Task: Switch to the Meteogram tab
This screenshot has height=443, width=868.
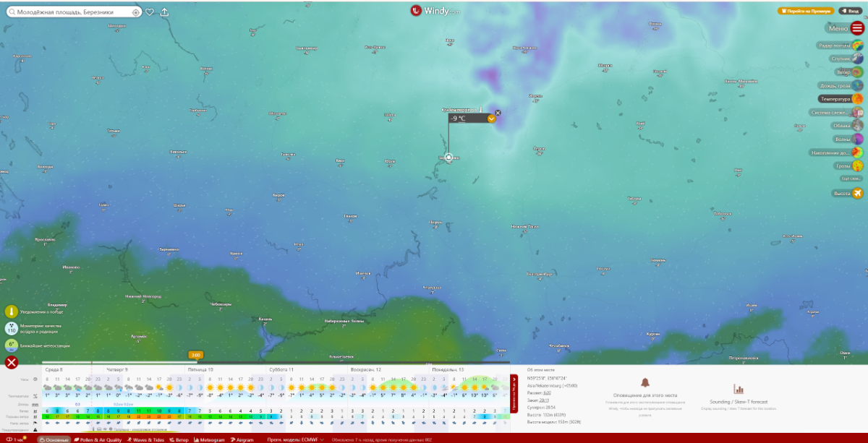Action: [209, 439]
